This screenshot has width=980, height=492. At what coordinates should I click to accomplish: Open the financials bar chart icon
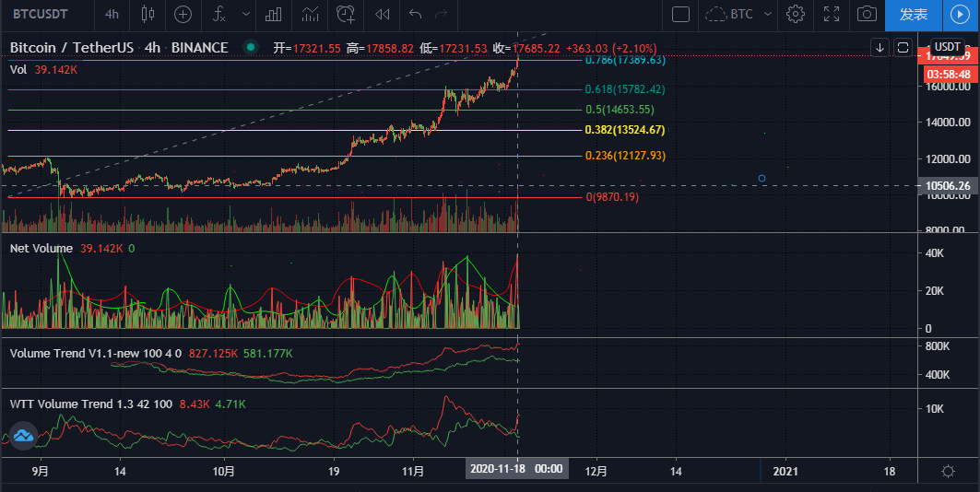(x=273, y=14)
